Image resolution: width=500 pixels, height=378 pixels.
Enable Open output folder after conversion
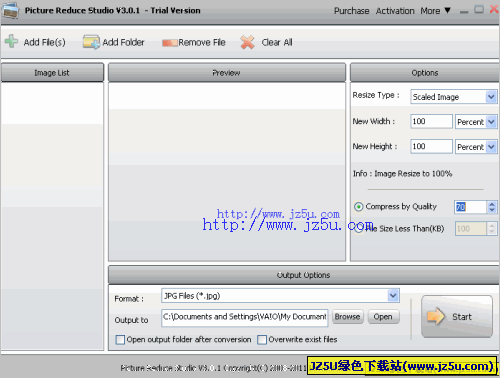pyautogui.click(x=120, y=340)
